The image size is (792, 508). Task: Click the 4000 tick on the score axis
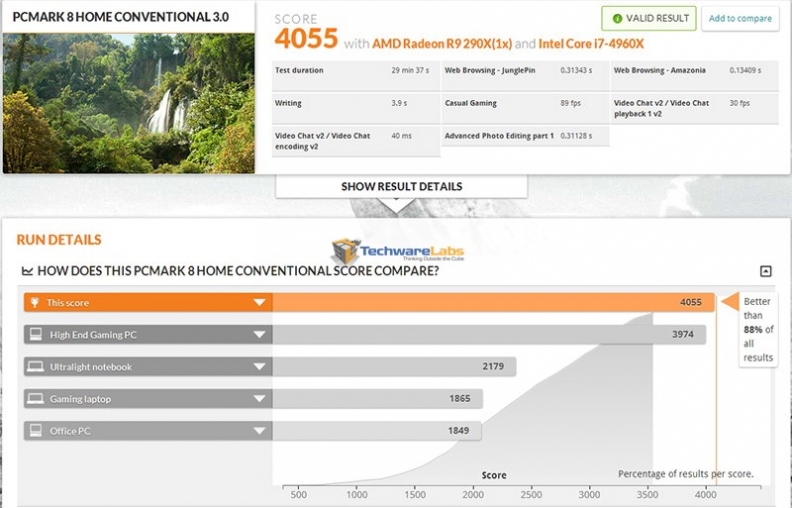706,494
